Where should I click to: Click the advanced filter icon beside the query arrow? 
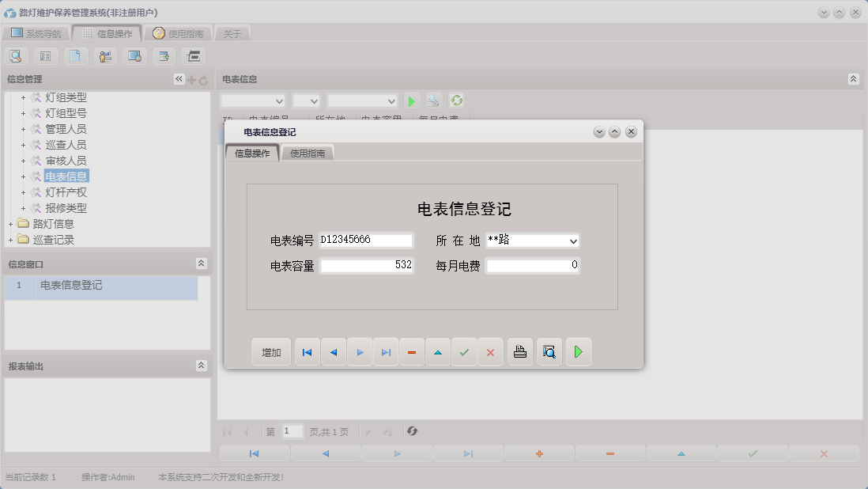point(432,100)
